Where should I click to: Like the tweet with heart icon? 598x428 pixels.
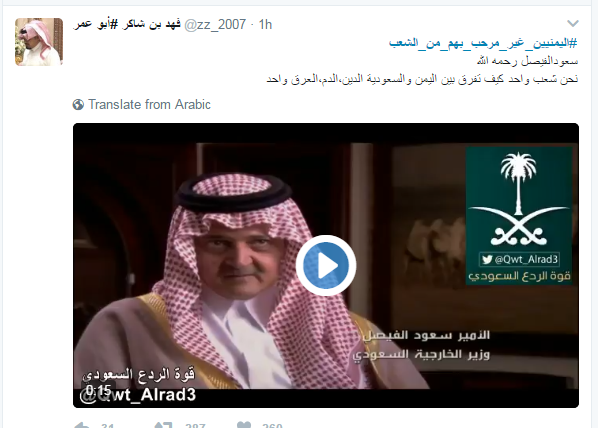[244, 425]
